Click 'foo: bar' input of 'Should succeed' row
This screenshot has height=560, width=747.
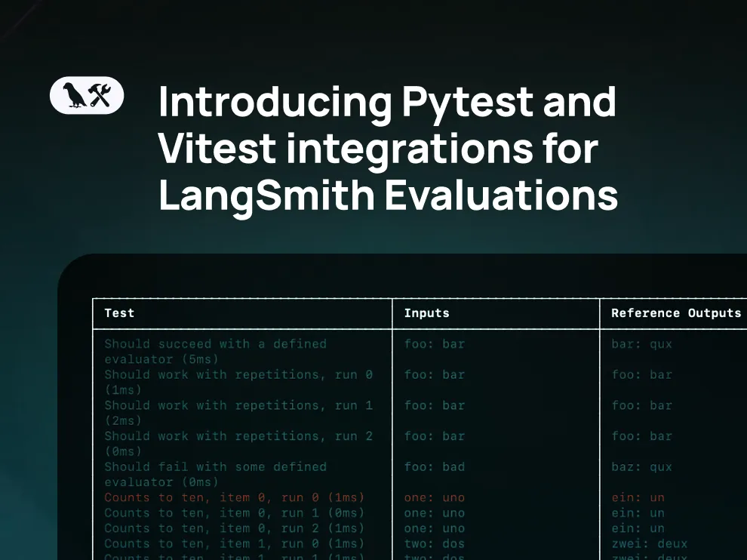tap(435, 343)
